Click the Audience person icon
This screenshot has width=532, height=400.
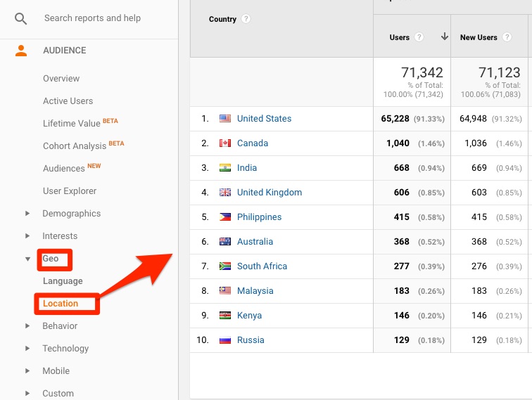pos(21,51)
